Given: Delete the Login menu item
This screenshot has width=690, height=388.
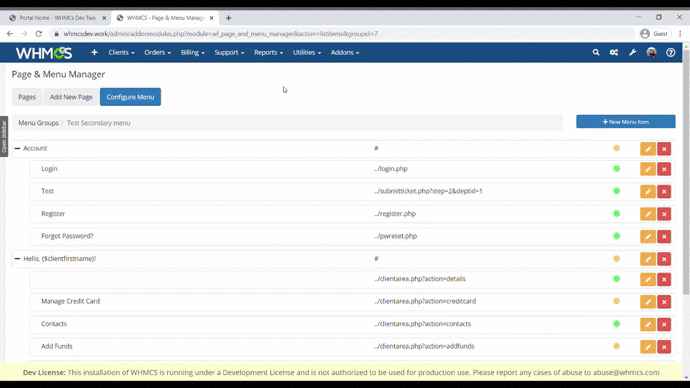Looking at the screenshot, I should point(664,169).
